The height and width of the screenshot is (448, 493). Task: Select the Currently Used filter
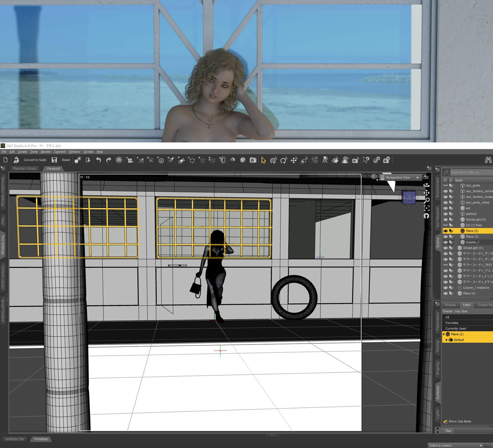pos(467,329)
